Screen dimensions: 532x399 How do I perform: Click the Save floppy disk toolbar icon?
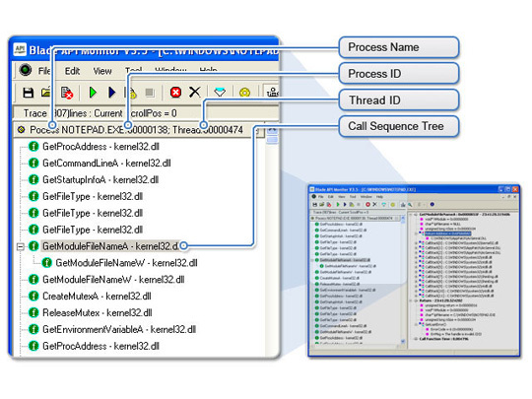click(x=29, y=93)
